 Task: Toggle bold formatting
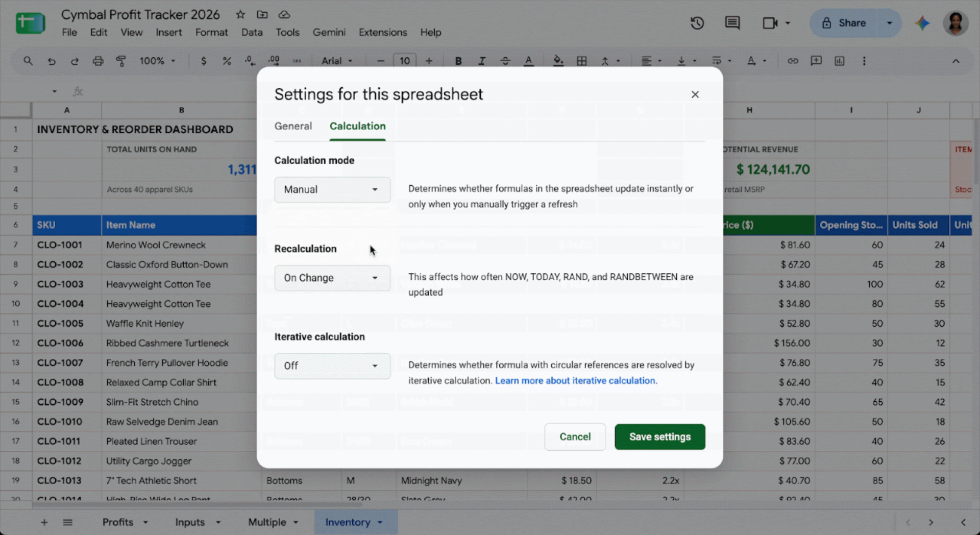tap(458, 61)
